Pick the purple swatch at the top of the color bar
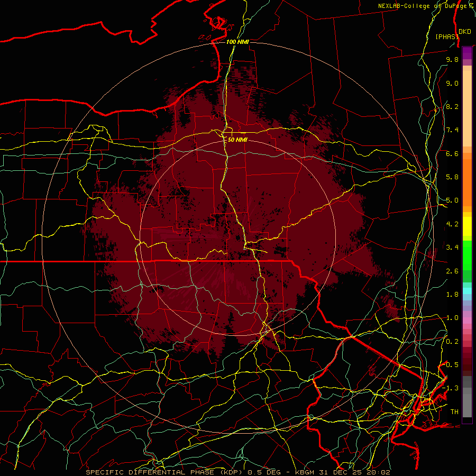The image size is (476, 476). point(467,53)
